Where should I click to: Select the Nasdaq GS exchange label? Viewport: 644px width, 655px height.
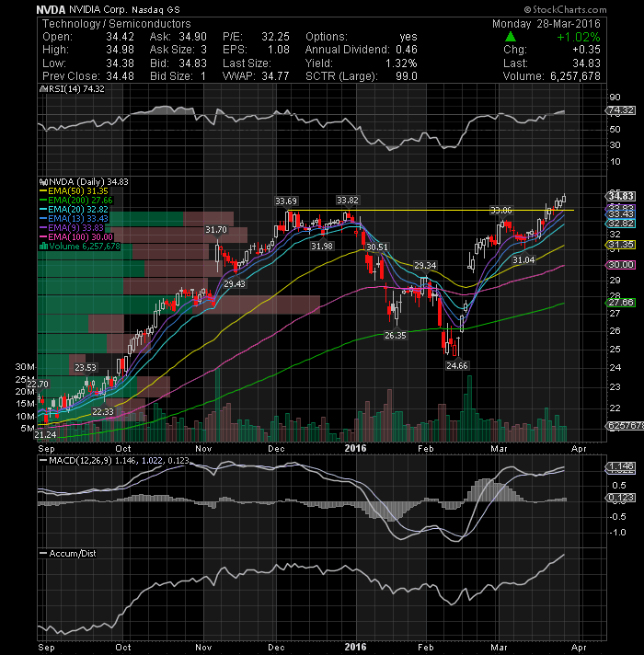pyautogui.click(x=155, y=9)
